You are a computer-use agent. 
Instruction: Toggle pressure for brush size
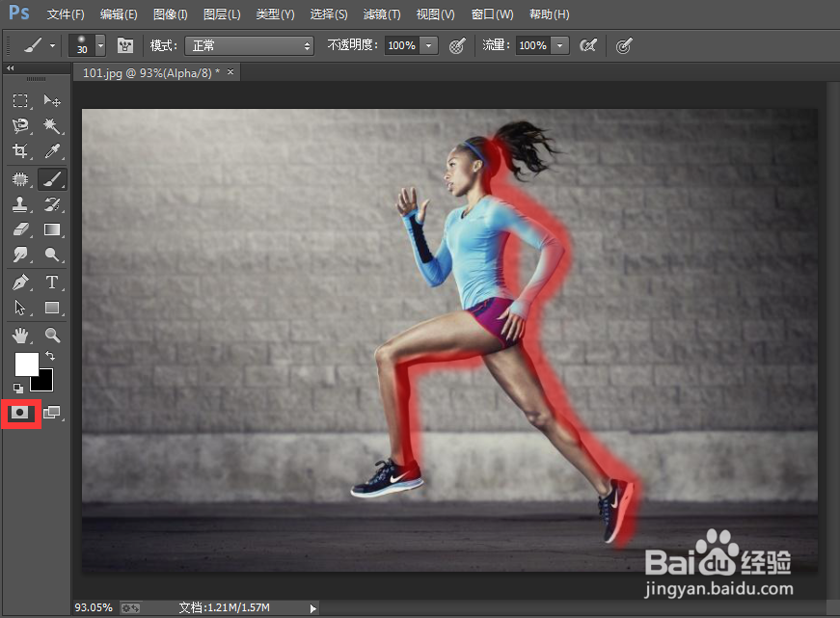coord(624,45)
